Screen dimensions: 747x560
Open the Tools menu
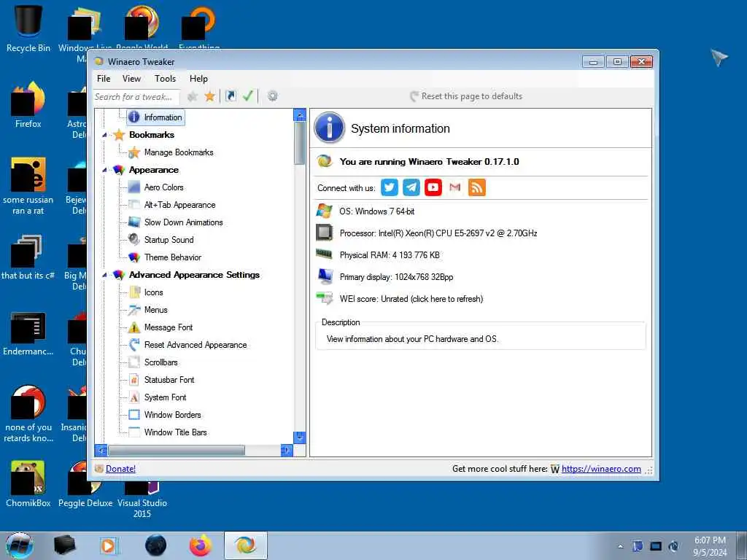[165, 79]
